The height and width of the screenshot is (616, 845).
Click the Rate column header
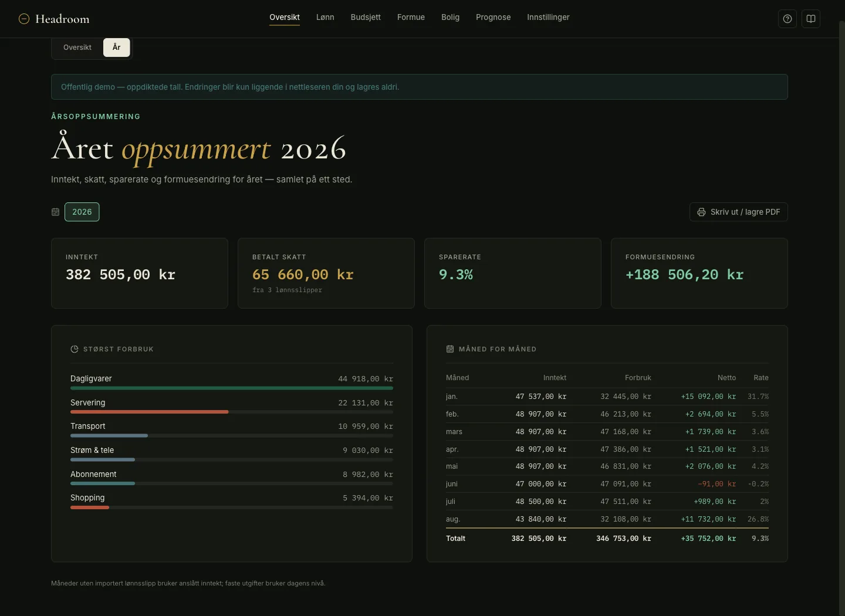click(761, 378)
